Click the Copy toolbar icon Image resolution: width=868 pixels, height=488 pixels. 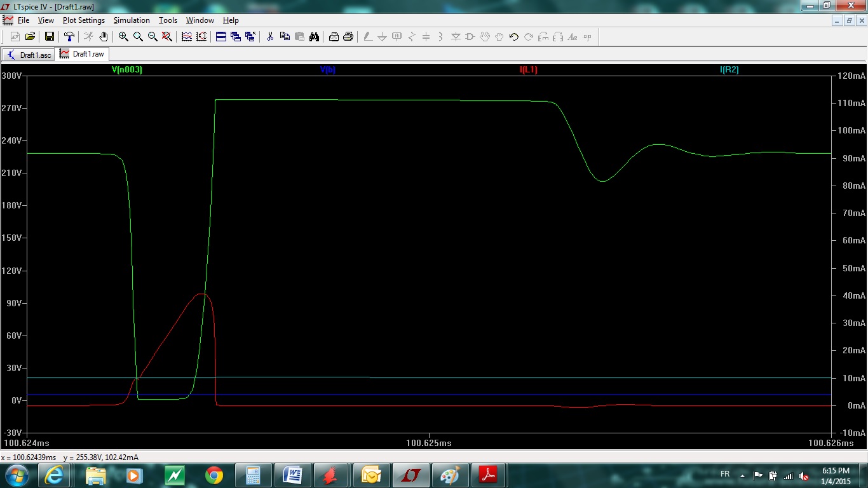coord(285,37)
